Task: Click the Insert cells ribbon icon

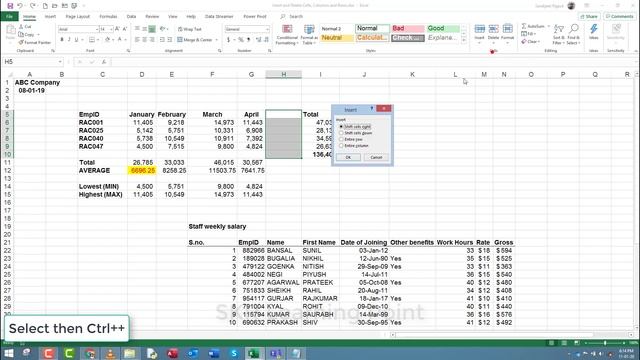Action: 480,33
